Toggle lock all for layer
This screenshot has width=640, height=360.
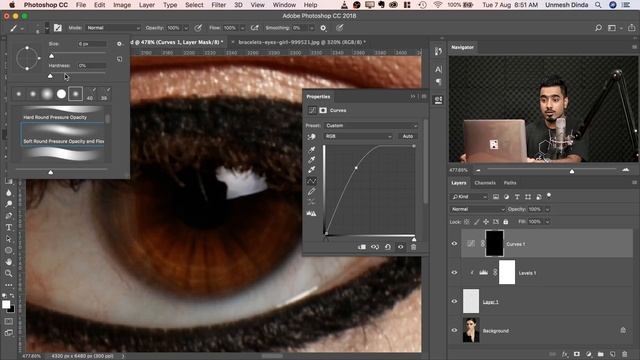[506, 222]
